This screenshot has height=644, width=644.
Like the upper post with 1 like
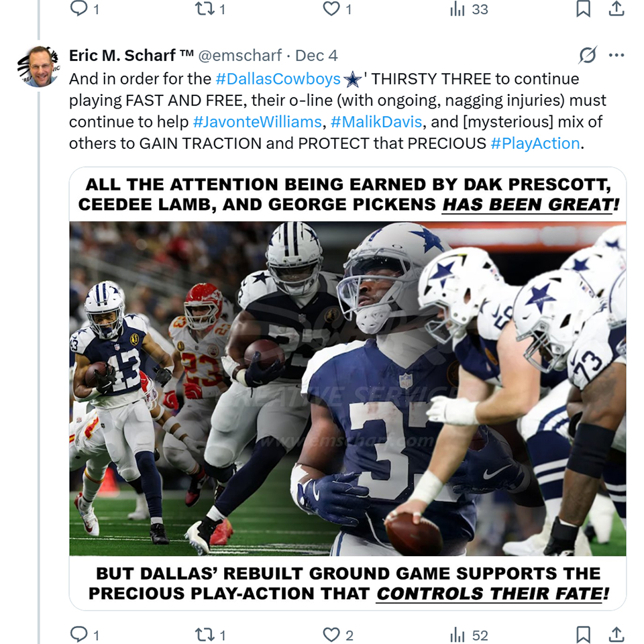pyautogui.click(x=331, y=9)
